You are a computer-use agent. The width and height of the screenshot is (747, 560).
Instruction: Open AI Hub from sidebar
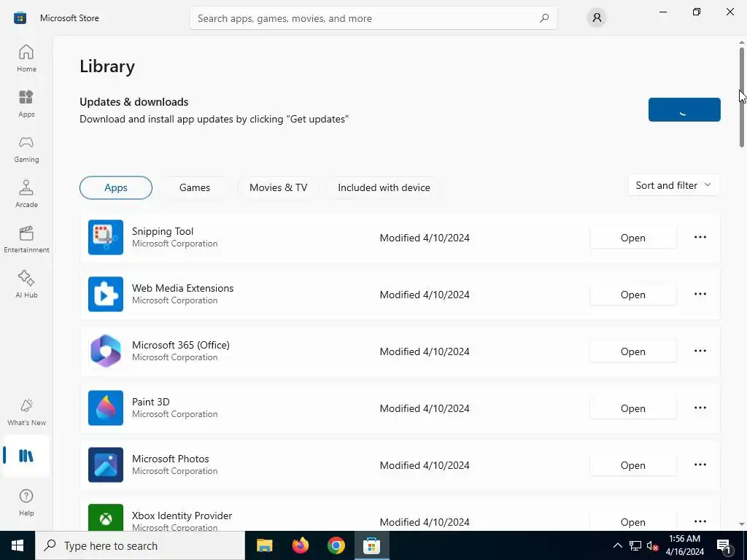(x=26, y=285)
